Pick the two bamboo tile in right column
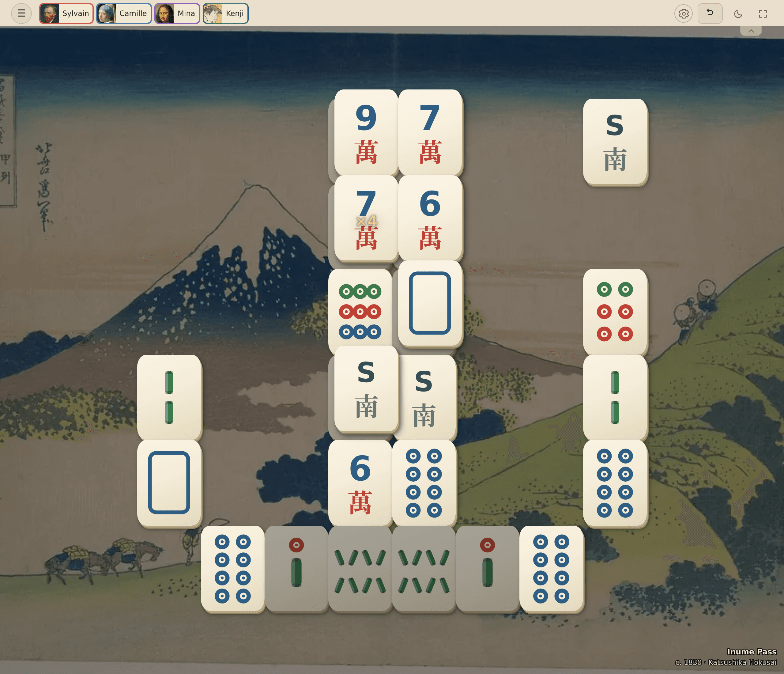This screenshot has height=674, width=784. pos(615,397)
